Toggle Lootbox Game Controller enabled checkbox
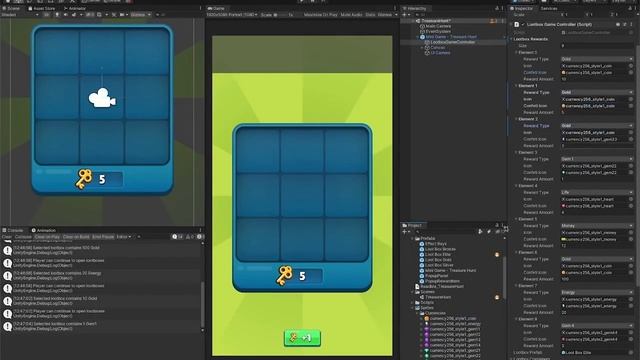640x360 pixels. 523,24
